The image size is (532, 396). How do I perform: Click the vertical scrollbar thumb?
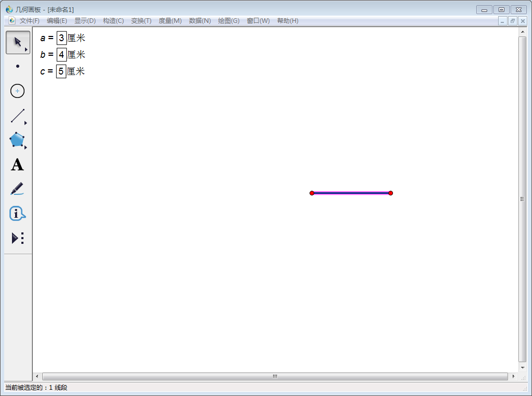click(522, 199)
